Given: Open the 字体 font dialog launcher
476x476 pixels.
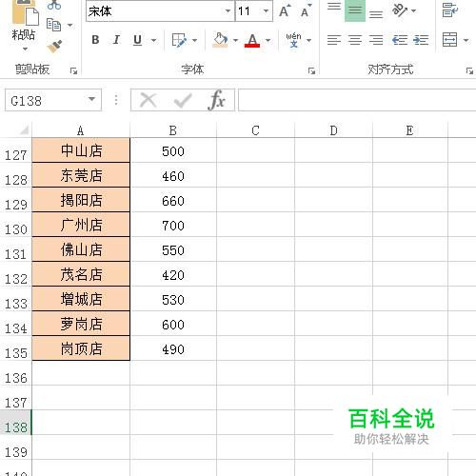Looking at the screenshot, I should (x=311, y=71).
